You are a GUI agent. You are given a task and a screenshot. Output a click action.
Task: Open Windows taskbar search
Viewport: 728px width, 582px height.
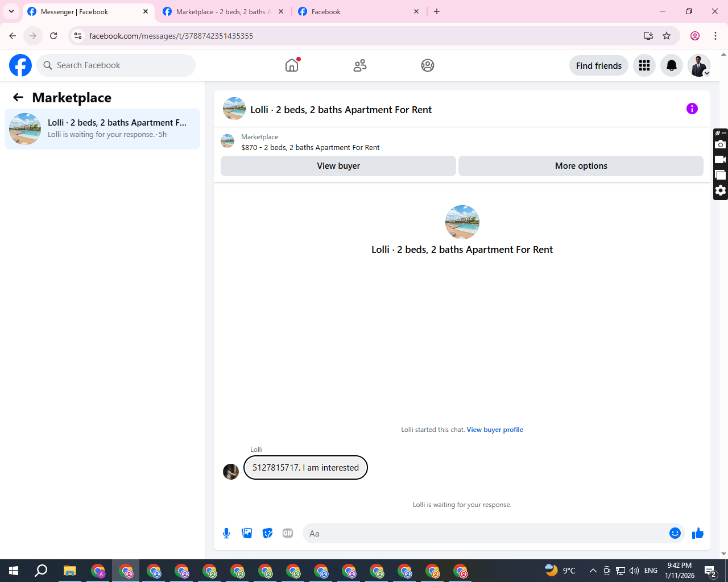point(41,571)
